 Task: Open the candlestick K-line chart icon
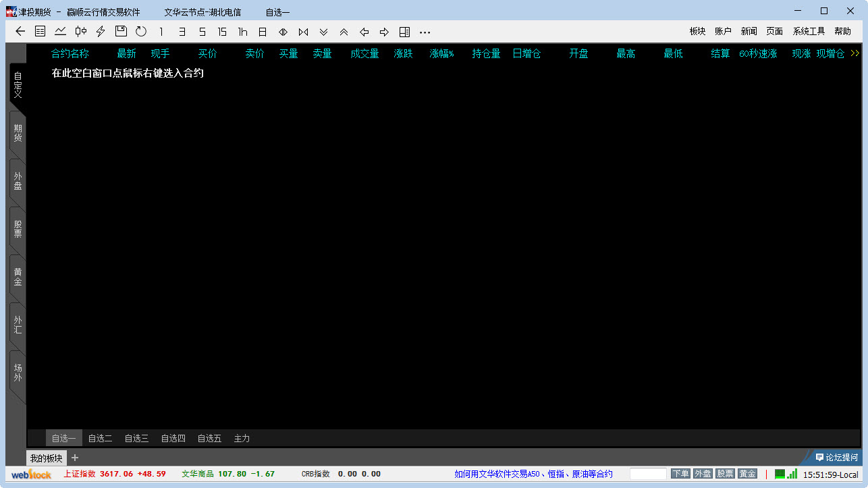pos(81,31)
